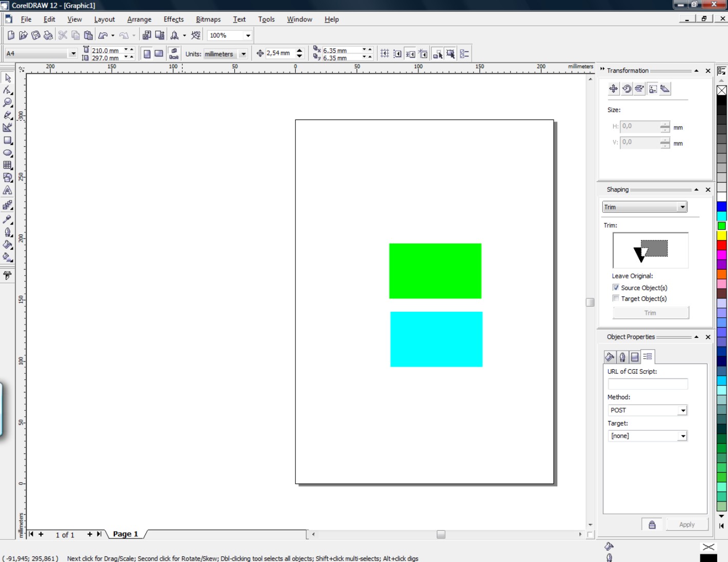The height and width of the screenshot is (562, 728).
Task: Click the red color swatch in palette
Action: click(x=721, y=245)
